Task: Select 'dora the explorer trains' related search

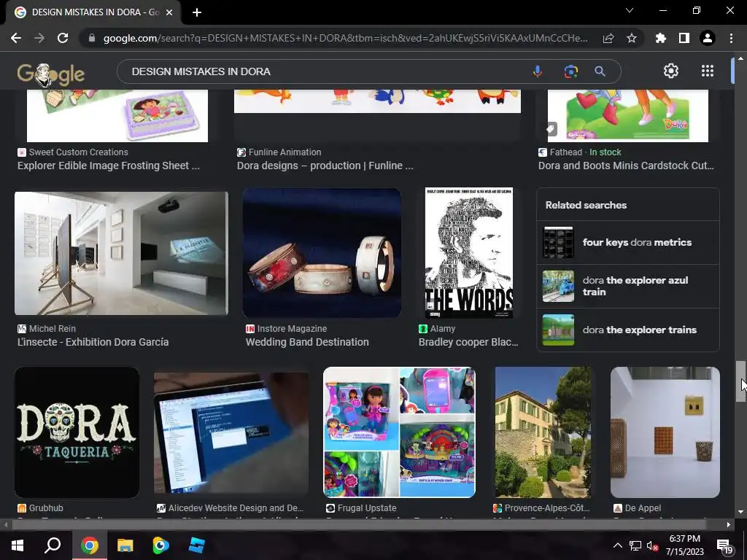Action: click(x=628, y=330)
